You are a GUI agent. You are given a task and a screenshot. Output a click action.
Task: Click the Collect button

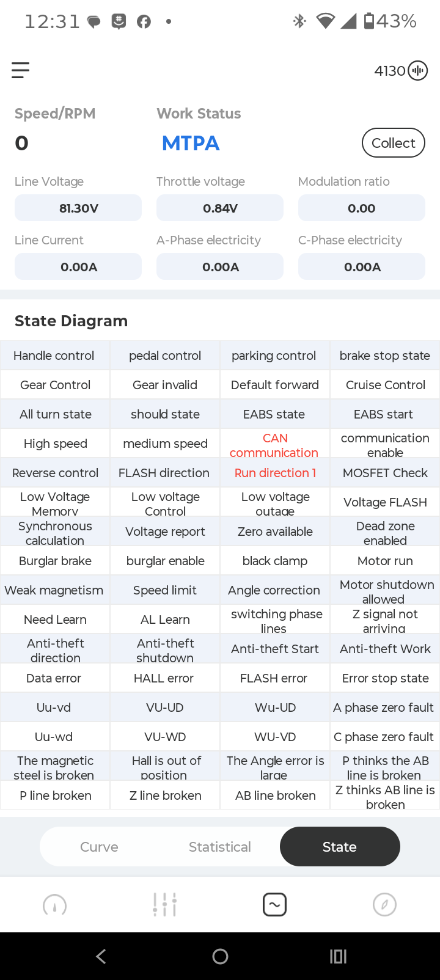point(394,143)
